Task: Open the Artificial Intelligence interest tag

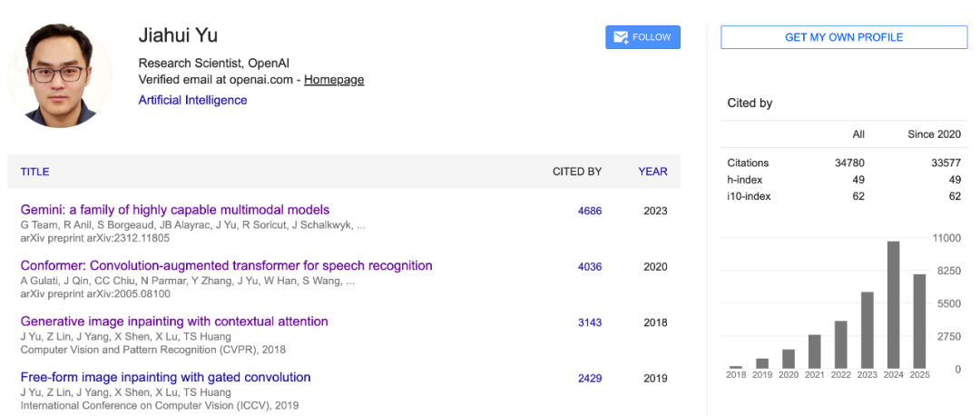Action: (x=192, y=100)
